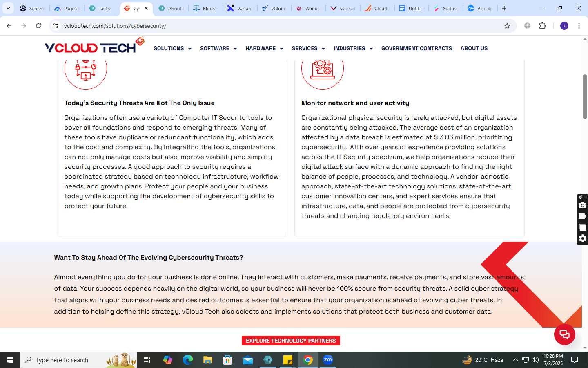
Task: Open Microsoft Edge from the taskbar
Action: [x=188, y=360]
